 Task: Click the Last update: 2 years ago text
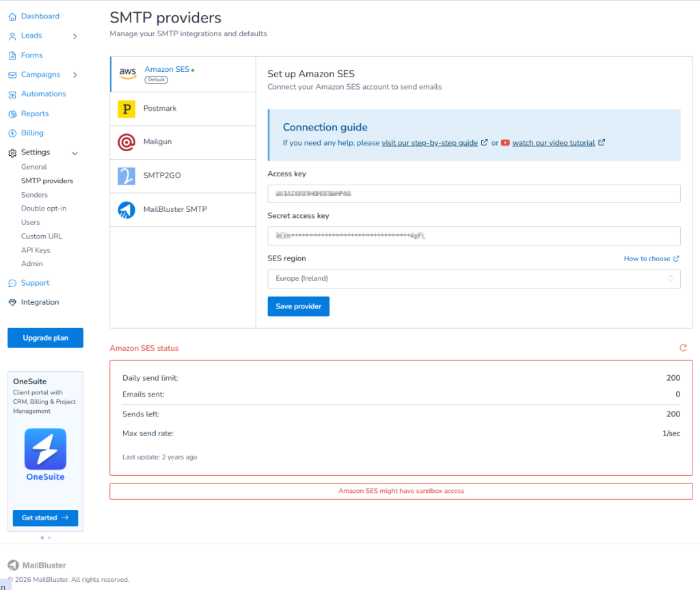159,457
